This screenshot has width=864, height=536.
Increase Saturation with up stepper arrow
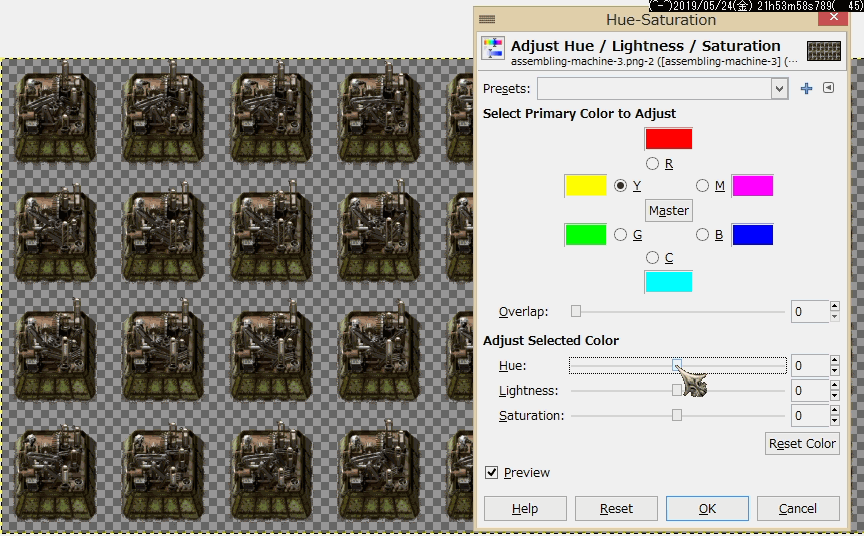835,410
